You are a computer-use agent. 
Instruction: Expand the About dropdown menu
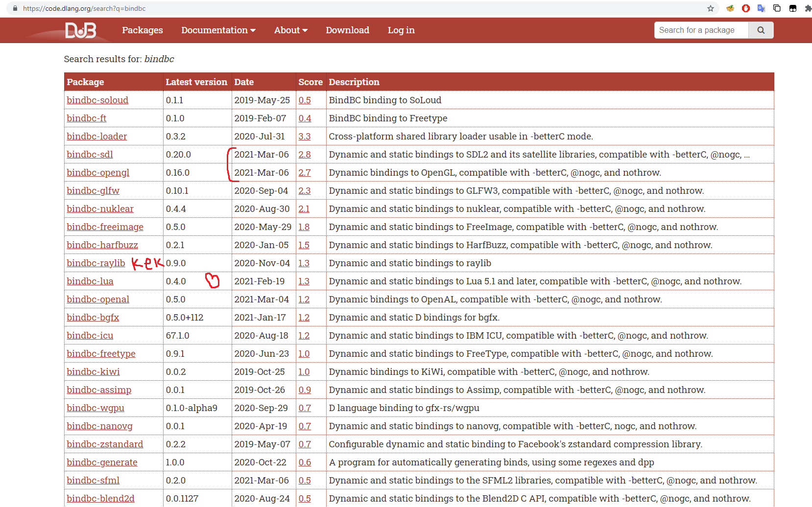tap(291, 30)
